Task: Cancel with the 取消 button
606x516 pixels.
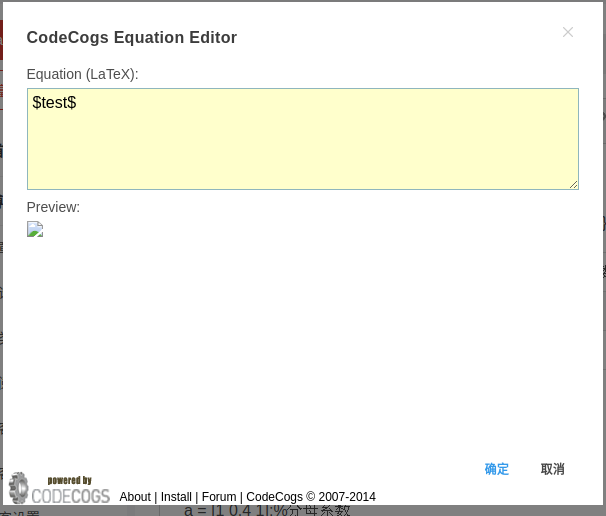Action: coord(552,469)
